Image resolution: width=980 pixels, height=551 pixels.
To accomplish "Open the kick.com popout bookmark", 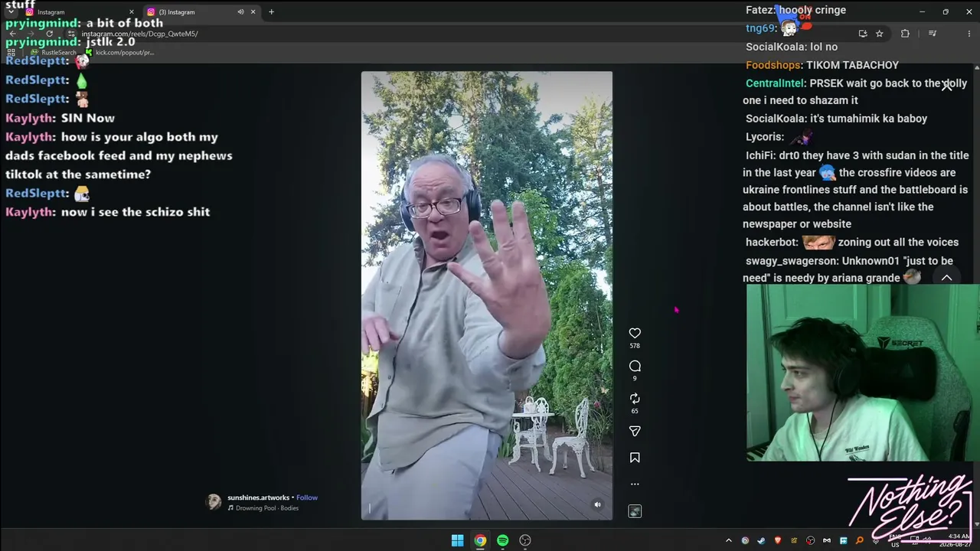I will [119, 53].
